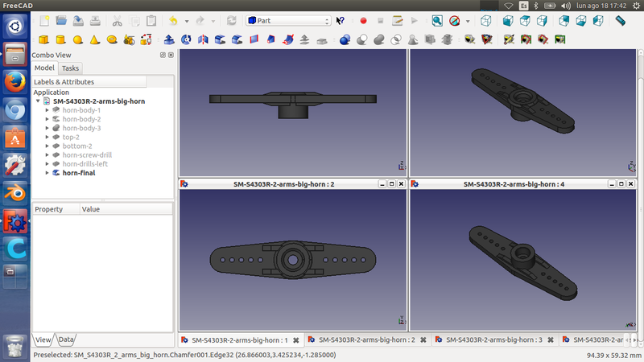Click the scissors cut icon
Viewport: 644px width, 362px height.
[118, 20]
